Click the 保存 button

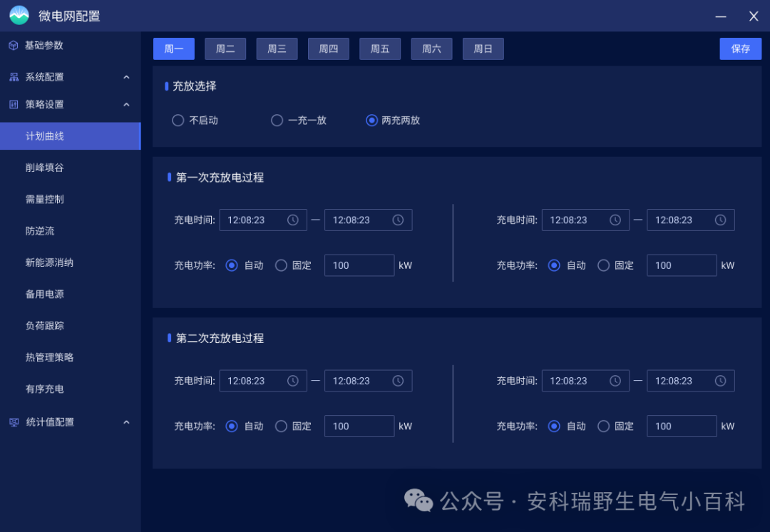pos(740,48)
